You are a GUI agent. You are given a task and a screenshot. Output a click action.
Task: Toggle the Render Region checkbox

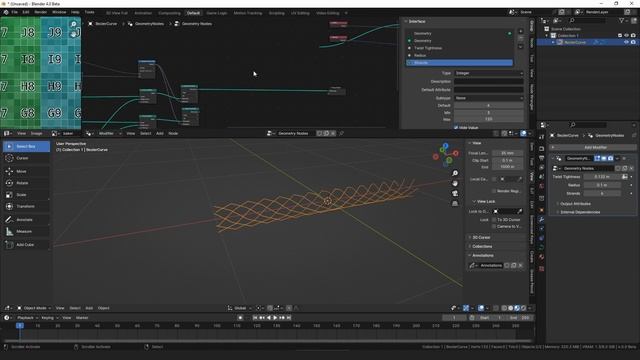494,191
